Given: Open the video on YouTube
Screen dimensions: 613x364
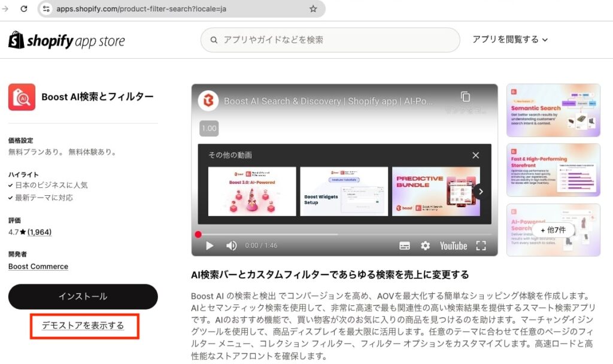Looking at the screenshot, I should [453, 245].
